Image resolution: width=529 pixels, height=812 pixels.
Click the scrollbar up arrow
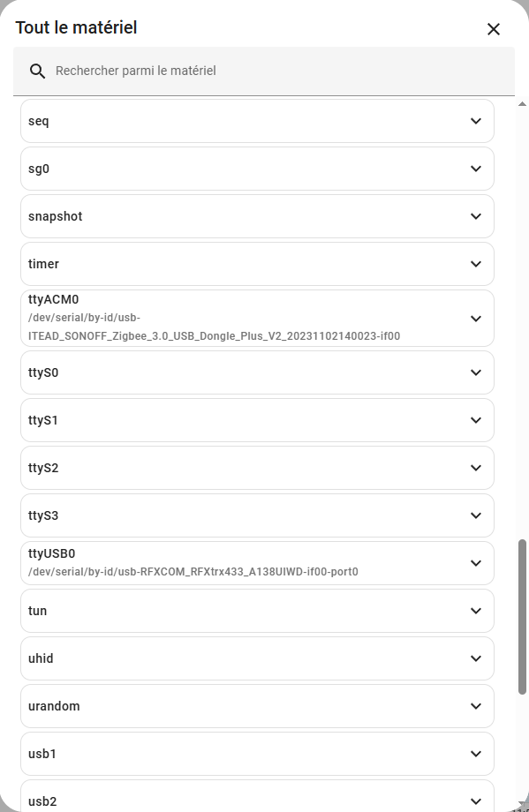click(522, 104)
